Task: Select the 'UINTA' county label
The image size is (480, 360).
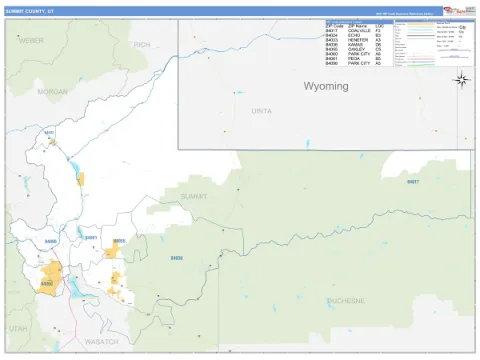Action: pos(261,111)
